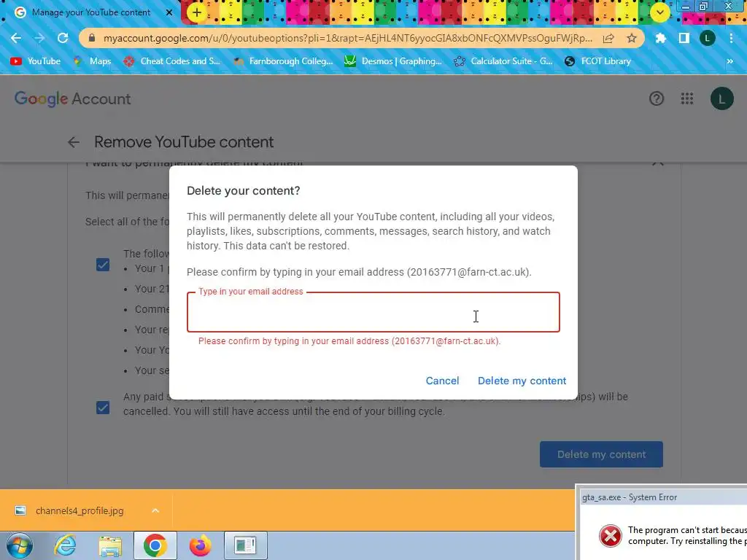
Task: Go back from Remove YouTube content
Action: point(74,142)
